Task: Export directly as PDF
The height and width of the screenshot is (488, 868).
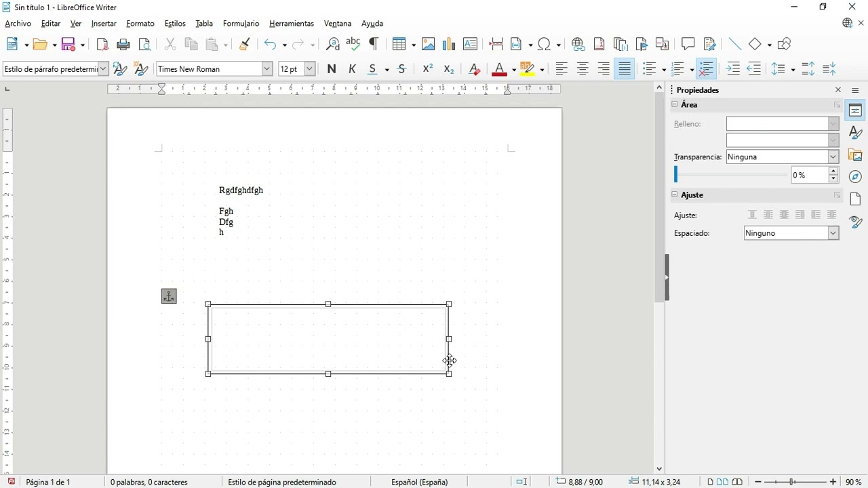Action: click(102, 45)
